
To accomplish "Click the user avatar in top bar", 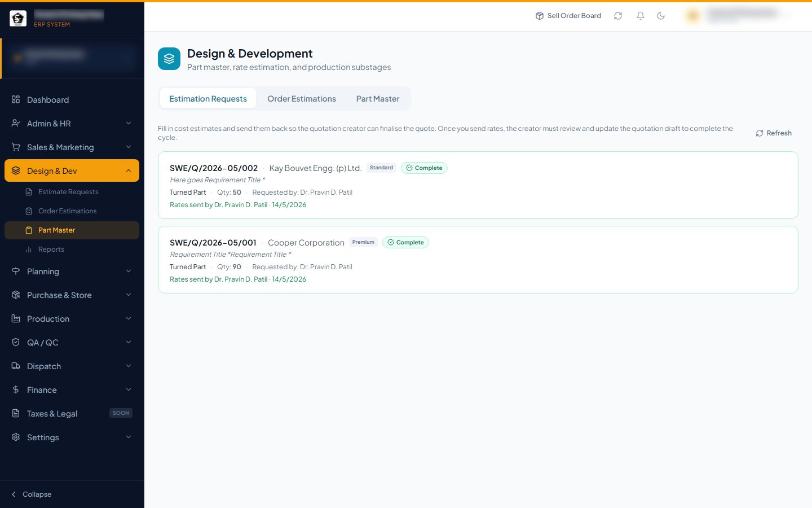I will pos(693,16).
